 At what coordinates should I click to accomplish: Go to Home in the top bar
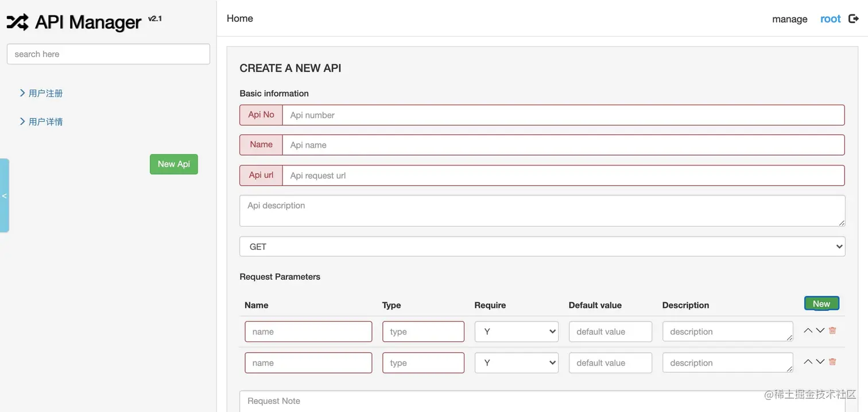(240, 18)
